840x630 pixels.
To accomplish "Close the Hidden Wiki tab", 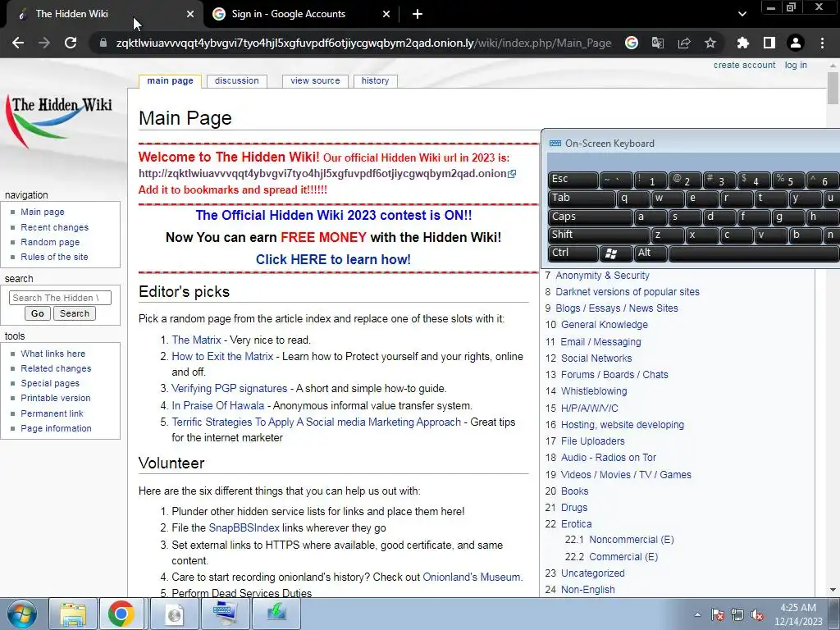I will [190, 15].
